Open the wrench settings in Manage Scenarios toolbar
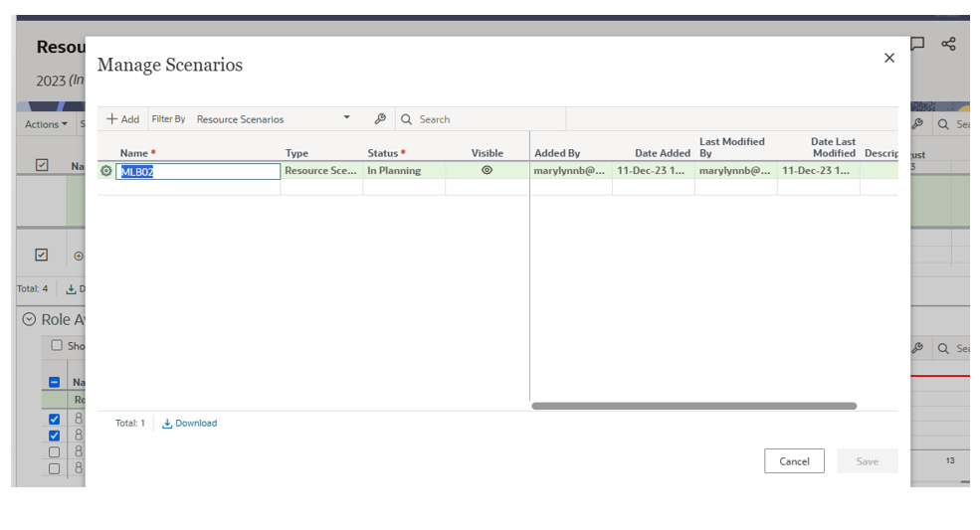The image size is (980, 530). pyautogui.click(x=380, y=119)
